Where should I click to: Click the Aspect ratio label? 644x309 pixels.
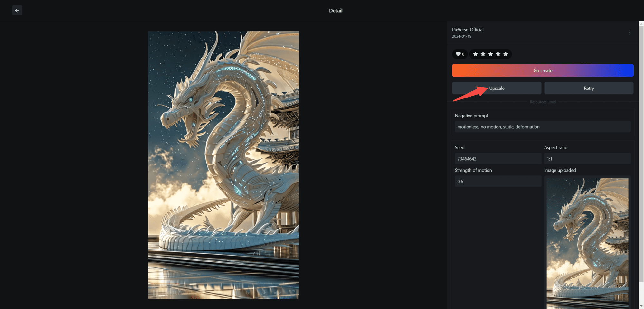coord(556,147)
